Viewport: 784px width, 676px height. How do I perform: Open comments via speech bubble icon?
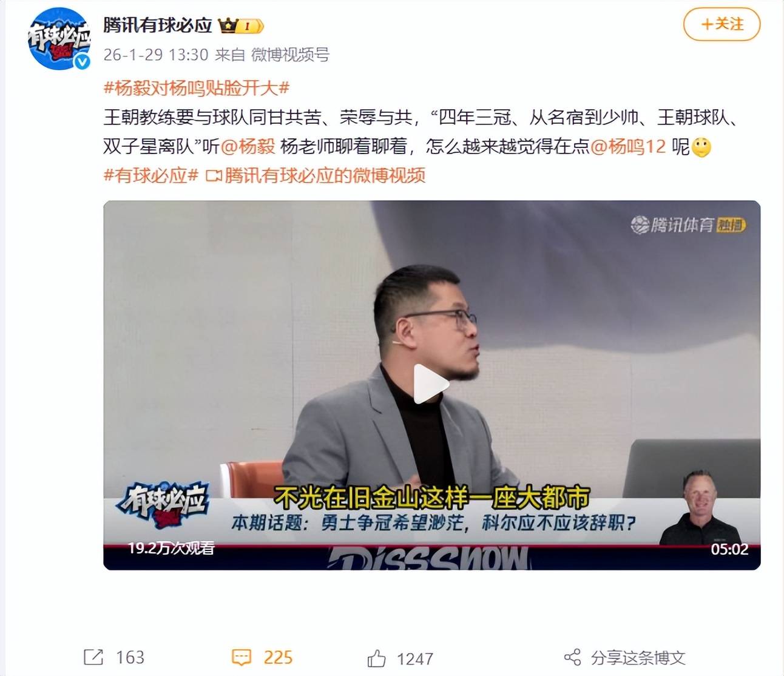pyautogui.click(x=242, y=657)
